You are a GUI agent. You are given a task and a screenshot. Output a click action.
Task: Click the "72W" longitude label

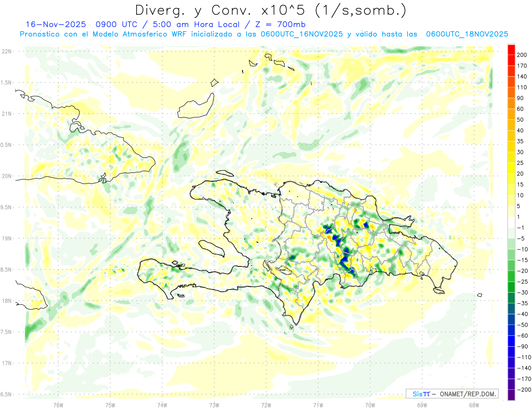click(x=266, y=405)
